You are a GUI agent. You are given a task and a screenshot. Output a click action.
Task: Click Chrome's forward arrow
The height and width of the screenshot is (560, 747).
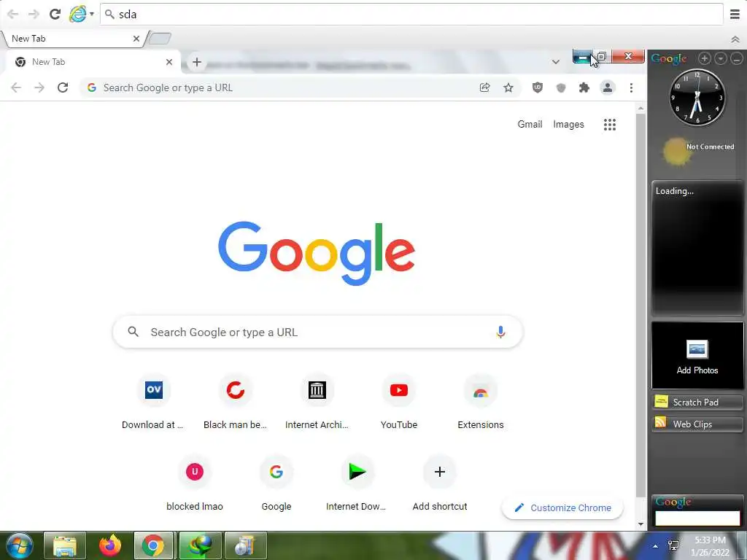coord(39,87)
